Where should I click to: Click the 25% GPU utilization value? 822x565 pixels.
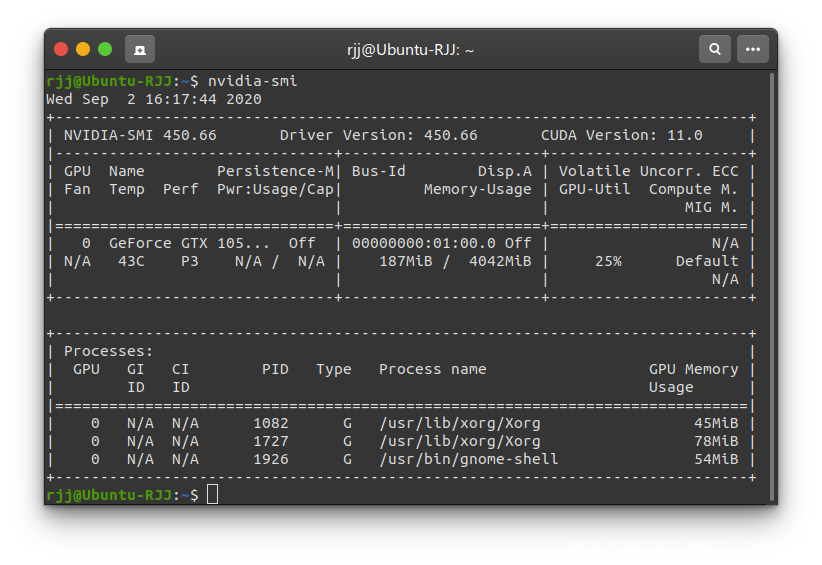pyautogui.click(x=608, y=262)
